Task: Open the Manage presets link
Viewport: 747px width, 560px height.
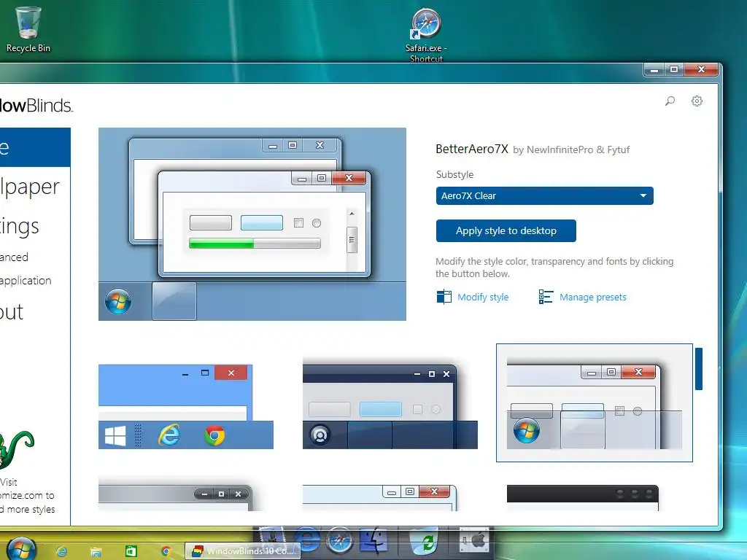Action: pyautogui.click(x=592, y=297)
